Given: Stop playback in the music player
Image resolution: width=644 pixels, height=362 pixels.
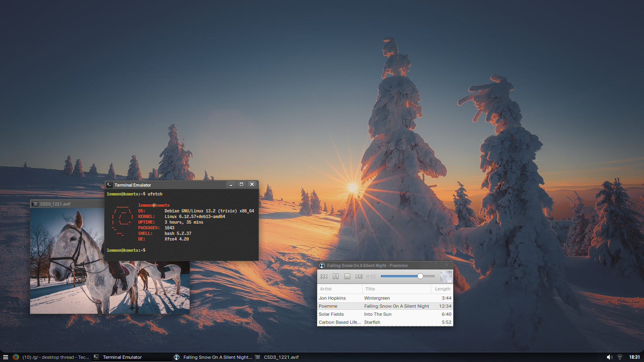Looking at the screenshot, I should click(x=347, y=276).
